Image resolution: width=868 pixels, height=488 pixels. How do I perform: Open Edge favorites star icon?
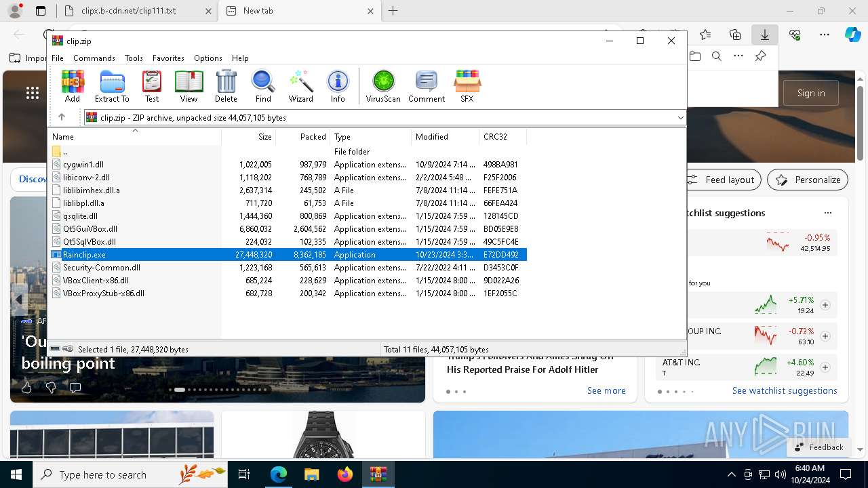pos(705,35)
